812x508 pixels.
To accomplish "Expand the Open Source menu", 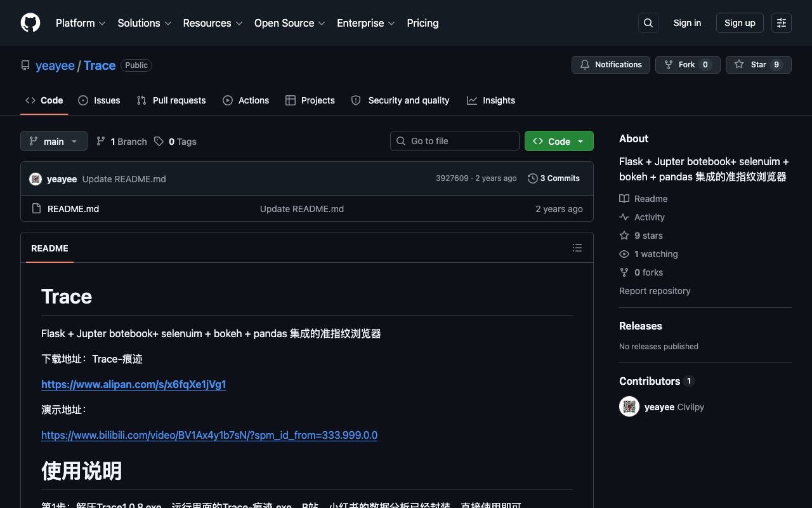I will (290, 23).
